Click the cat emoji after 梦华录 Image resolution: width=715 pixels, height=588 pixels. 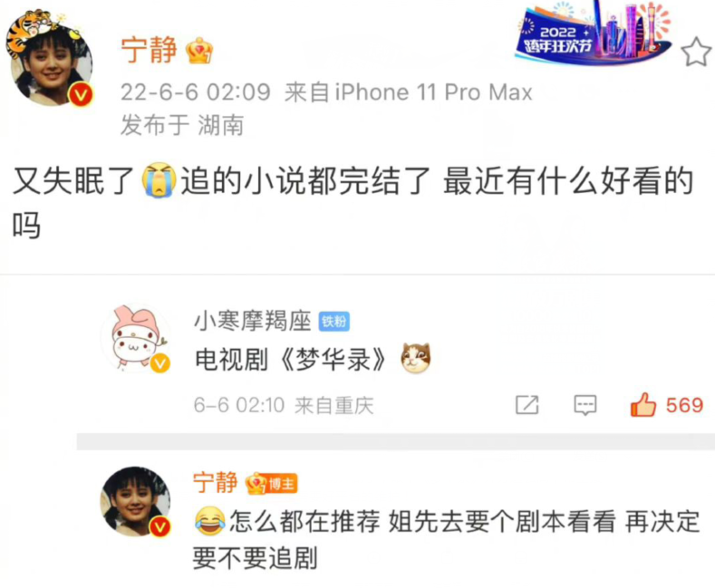point(415,358)
